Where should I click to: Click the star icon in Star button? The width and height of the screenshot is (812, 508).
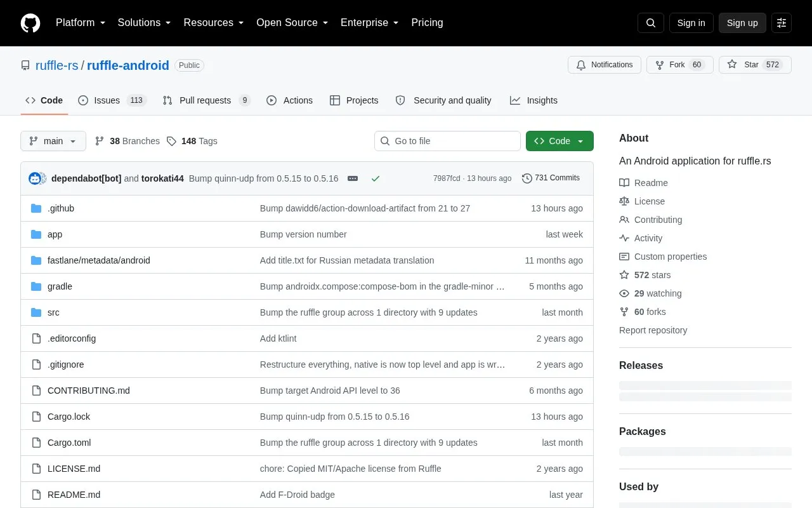tap(732, 65)
